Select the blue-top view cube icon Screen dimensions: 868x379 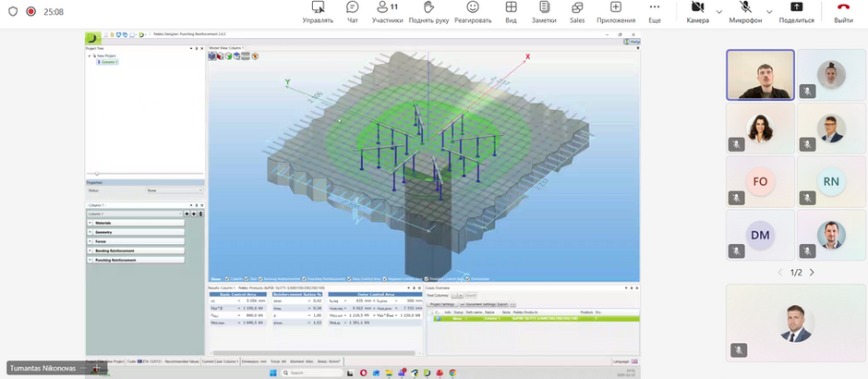point(236,56)
